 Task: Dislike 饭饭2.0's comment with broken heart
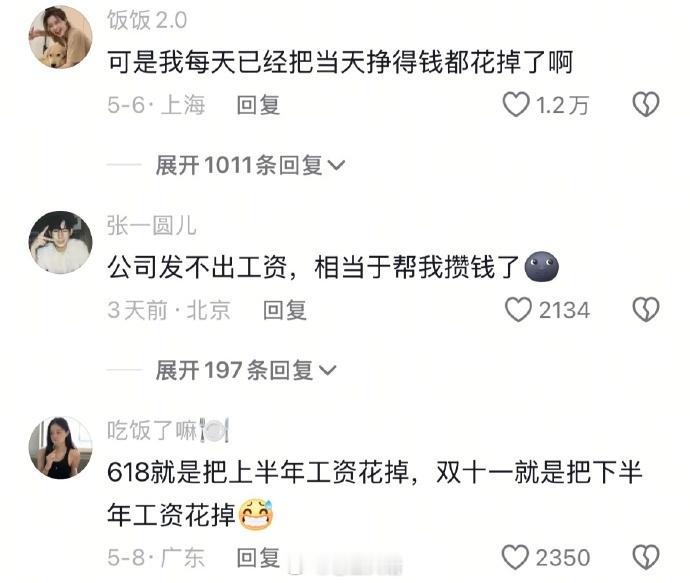coord(646,105)
